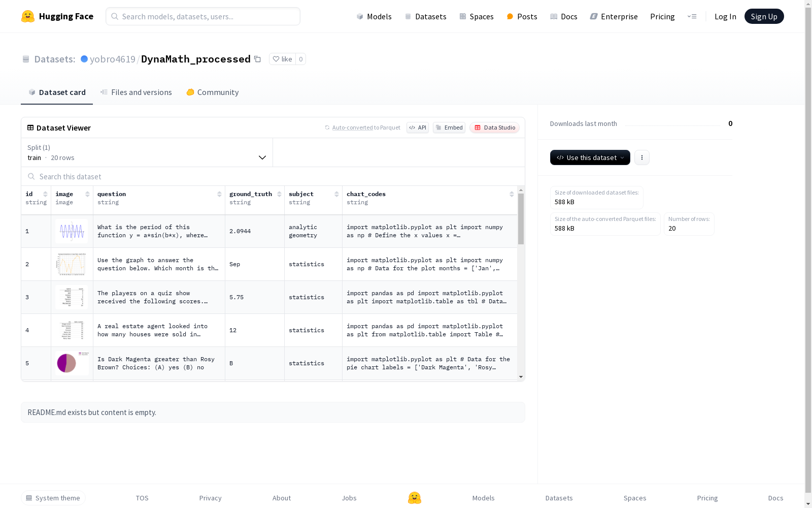
Task: Open the Use this dataset dropdown
Action: (590, 157)
